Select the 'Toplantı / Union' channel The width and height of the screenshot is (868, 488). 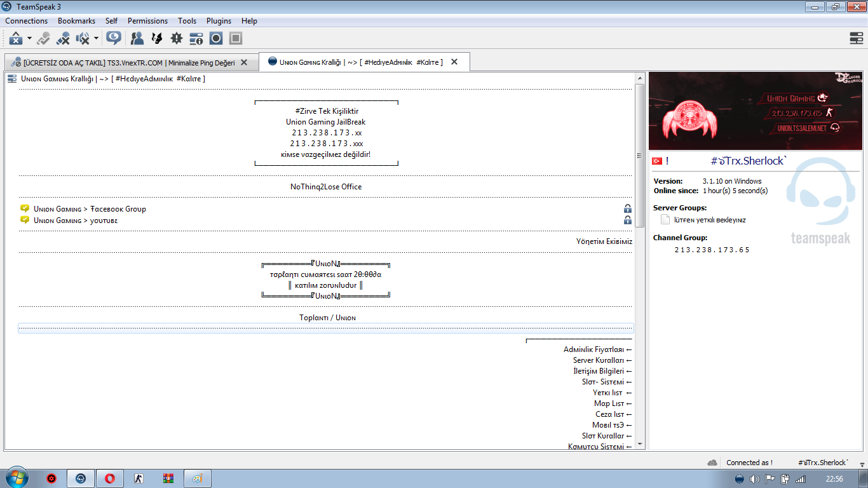tap(326, 318)
